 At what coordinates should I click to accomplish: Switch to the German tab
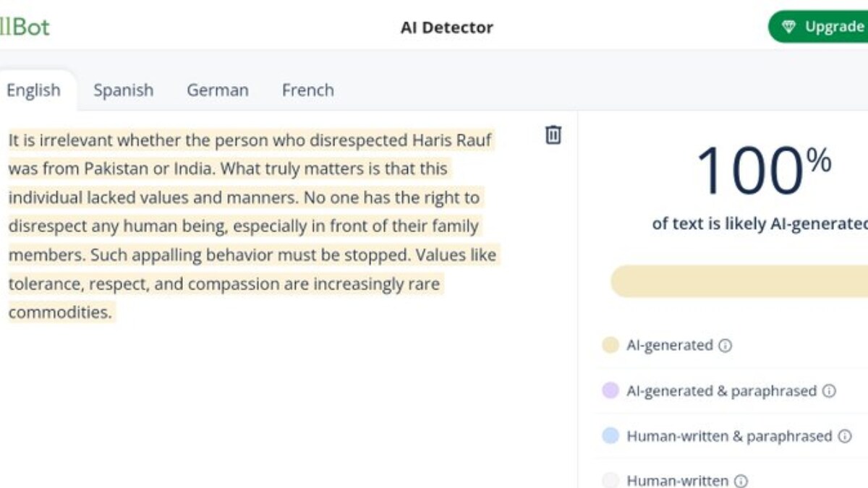click(x=217, y=90)
